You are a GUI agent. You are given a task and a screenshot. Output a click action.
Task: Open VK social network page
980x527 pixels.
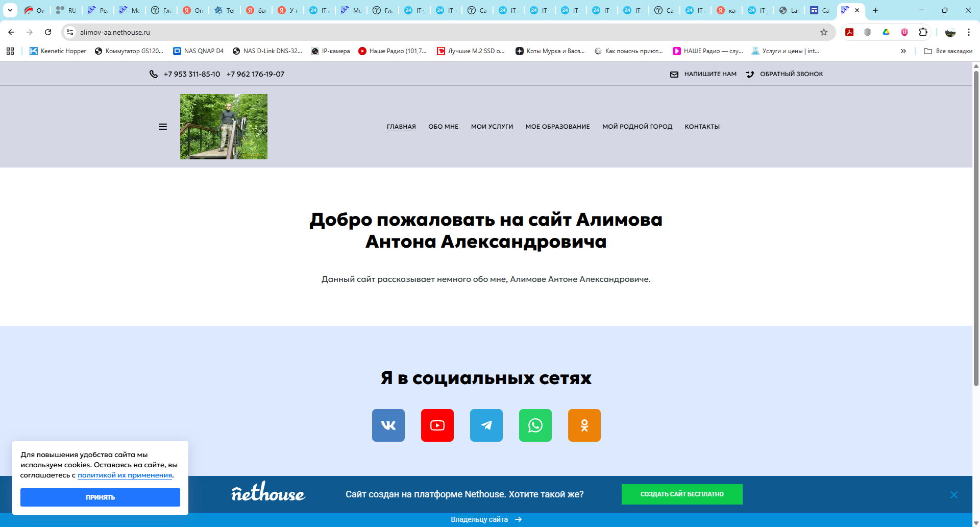click(388, 425)
